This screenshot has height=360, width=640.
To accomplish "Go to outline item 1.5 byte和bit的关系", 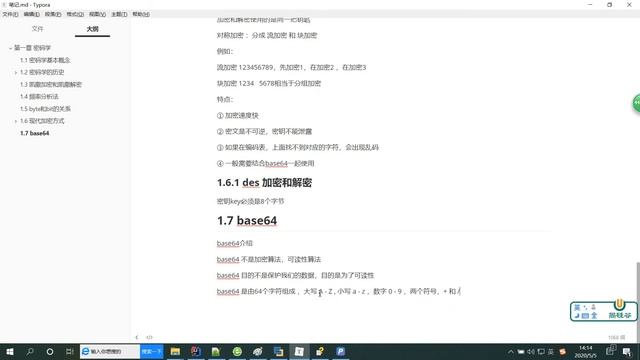I will point(45,109).
